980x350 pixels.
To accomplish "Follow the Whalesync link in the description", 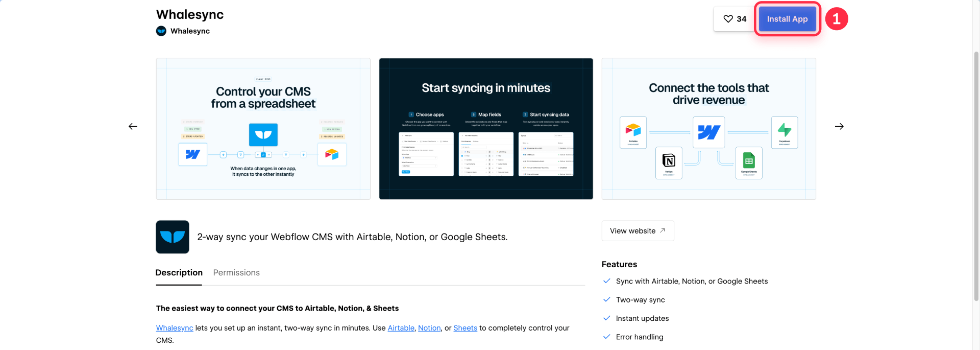I will 175,328.
